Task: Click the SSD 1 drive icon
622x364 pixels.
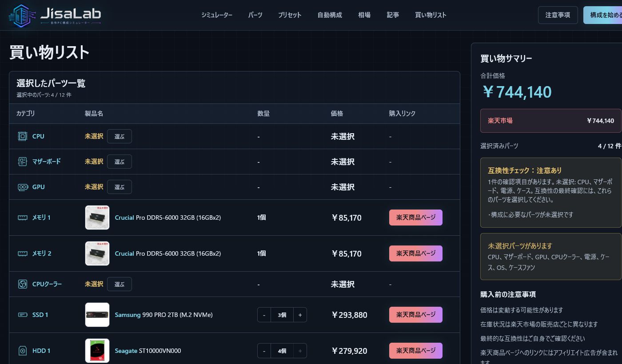Action: (22, 315)
